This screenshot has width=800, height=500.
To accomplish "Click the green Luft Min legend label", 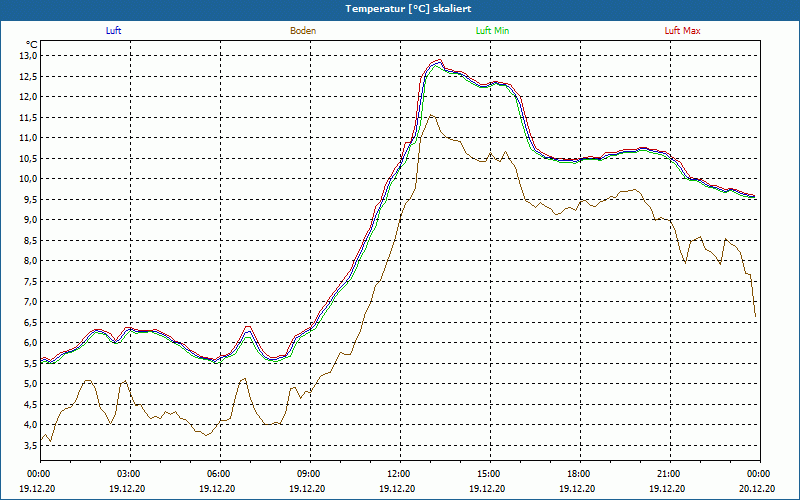I will 492,31.
